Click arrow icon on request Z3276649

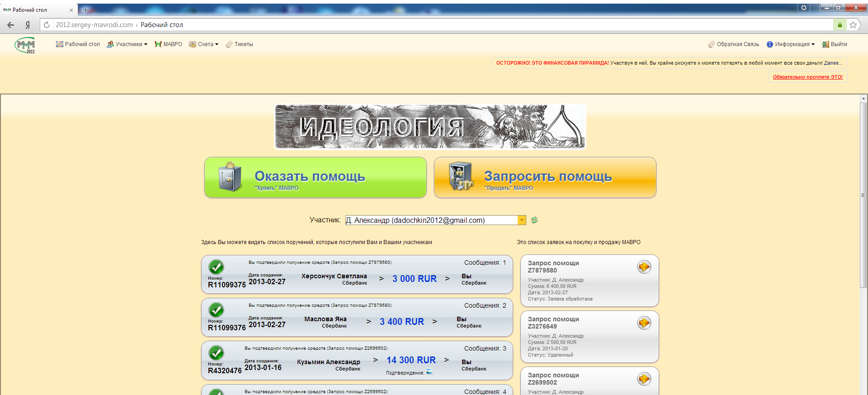point(644,323)
